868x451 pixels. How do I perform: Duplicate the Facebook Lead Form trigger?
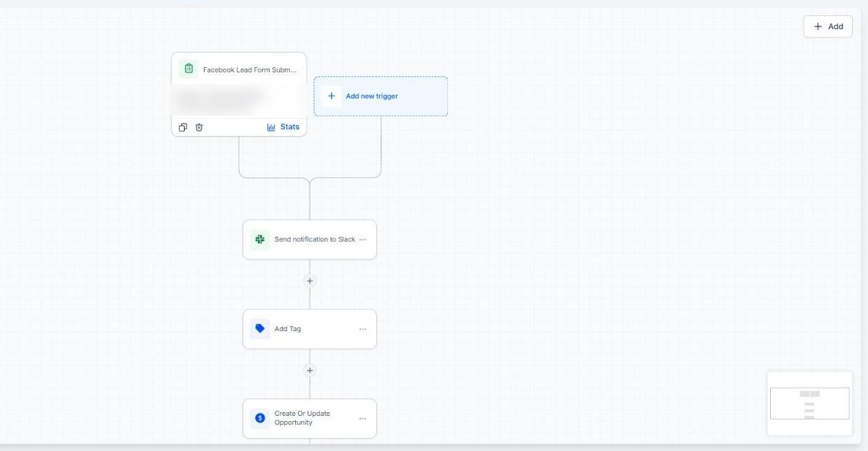click(x=183, y=127)
